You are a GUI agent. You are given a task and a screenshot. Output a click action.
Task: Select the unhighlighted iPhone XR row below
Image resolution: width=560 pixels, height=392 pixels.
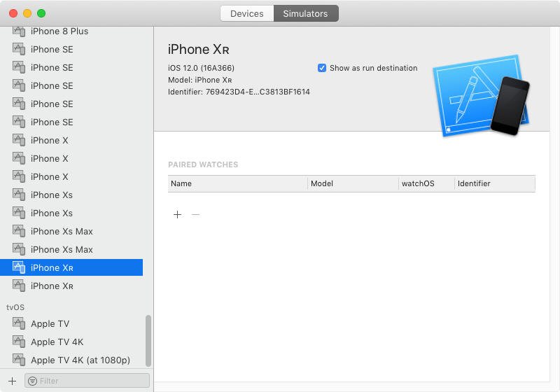71,286
